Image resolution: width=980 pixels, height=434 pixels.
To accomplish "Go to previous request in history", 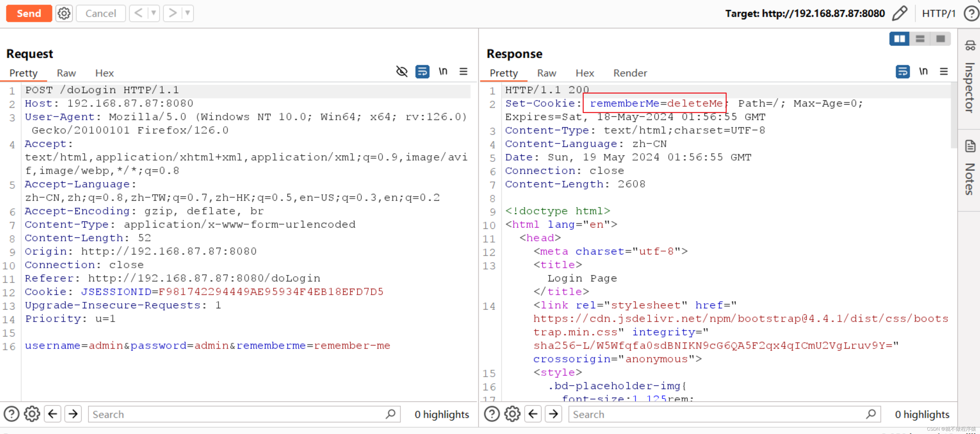I will point(138,13).
